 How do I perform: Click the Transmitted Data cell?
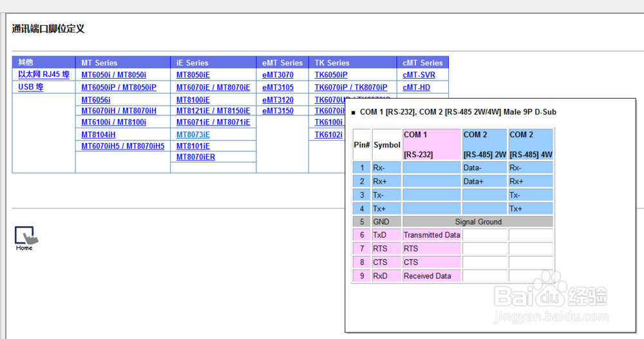point(431,235)
